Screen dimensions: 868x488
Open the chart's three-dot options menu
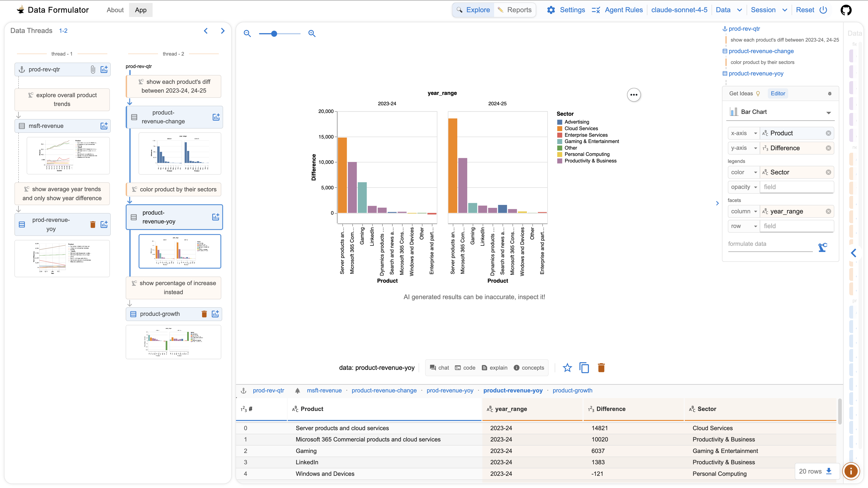(x=634, y=95)
